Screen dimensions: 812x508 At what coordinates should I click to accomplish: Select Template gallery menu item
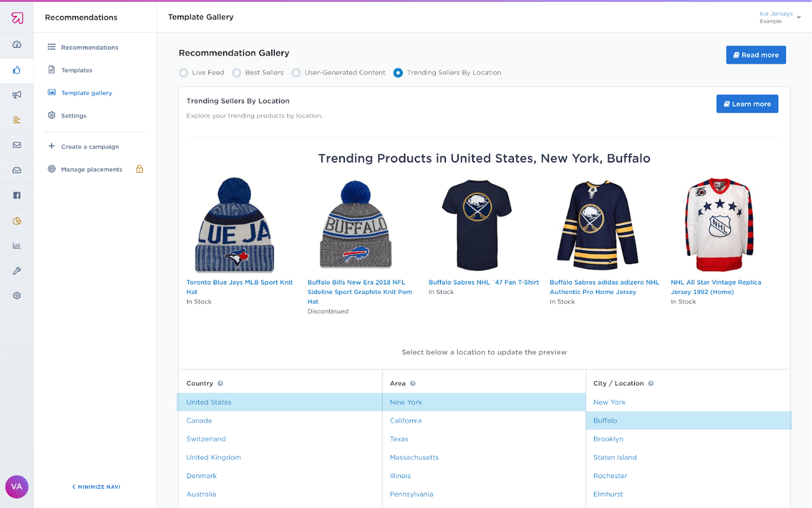pos(86,93)
